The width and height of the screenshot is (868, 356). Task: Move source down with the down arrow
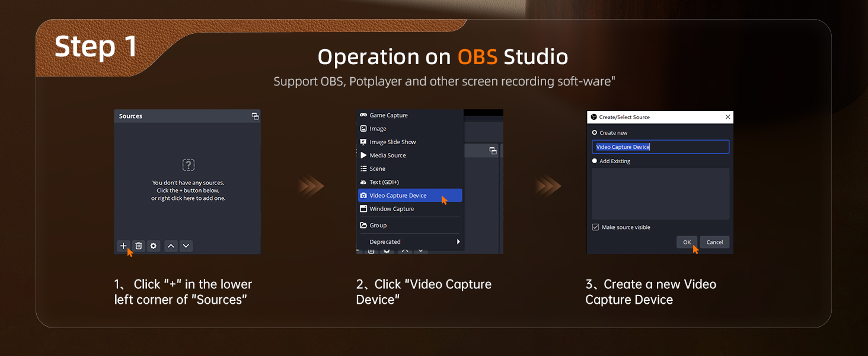click(x=186, y=246)
